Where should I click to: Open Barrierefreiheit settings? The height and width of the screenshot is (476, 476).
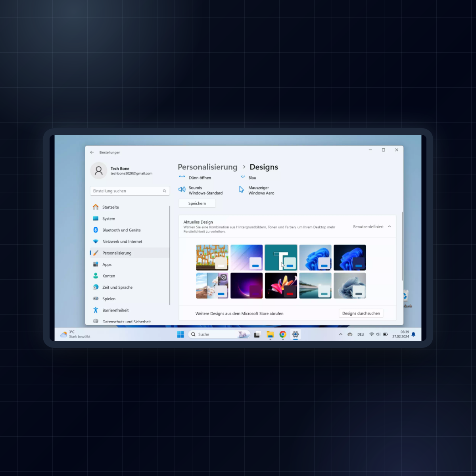pyautogui.click(x=130, y=311)
